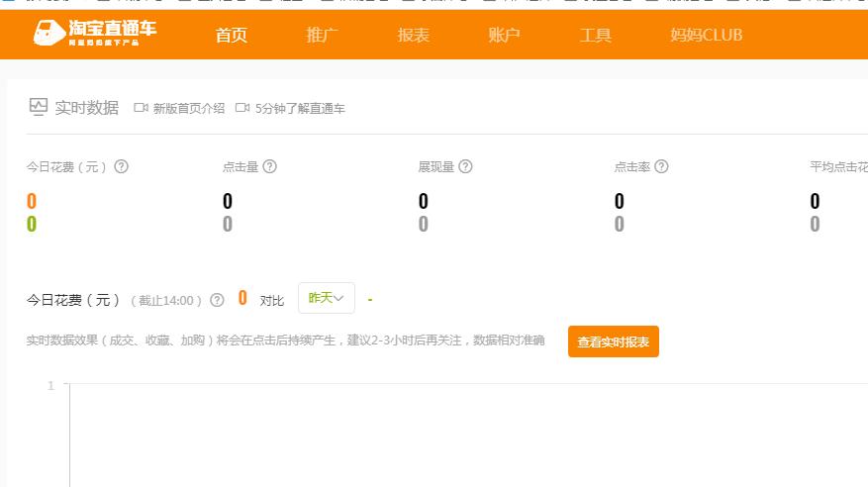Open the 妈妈CLUB menu
Viewport: 868px width, 487px height.
point(706,36)
